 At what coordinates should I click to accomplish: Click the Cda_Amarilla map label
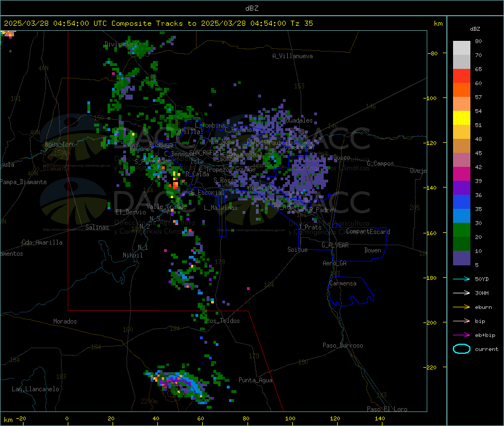click(x=42, y=242)
